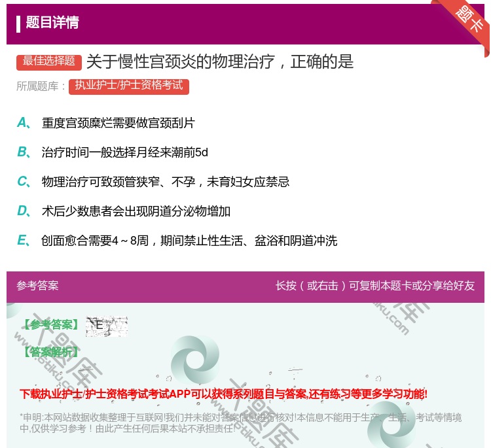Open the red 下载执业护士 APP download link
The image size is (491, 448).
tap(224, 394)
